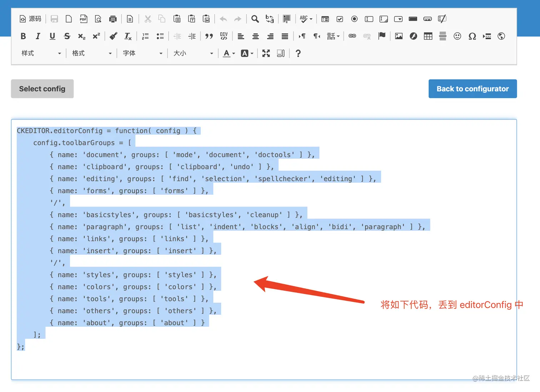Insert a checkbox field
Screen dimensions: 540x392
pyautogui.click(x=340, y=19)
